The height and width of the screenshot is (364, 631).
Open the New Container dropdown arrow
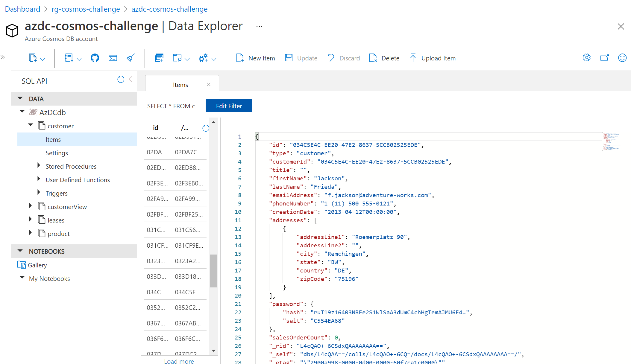[x=43, y=59]
